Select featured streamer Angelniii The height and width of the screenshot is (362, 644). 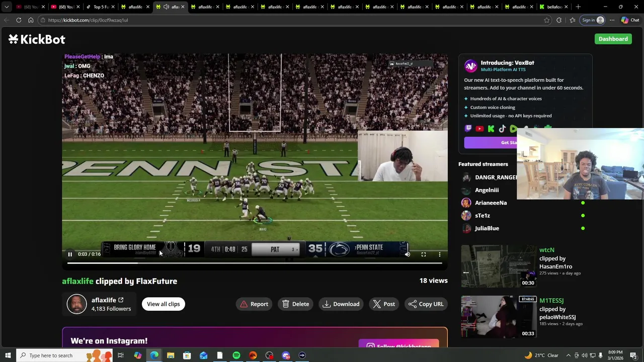point(487,190)
